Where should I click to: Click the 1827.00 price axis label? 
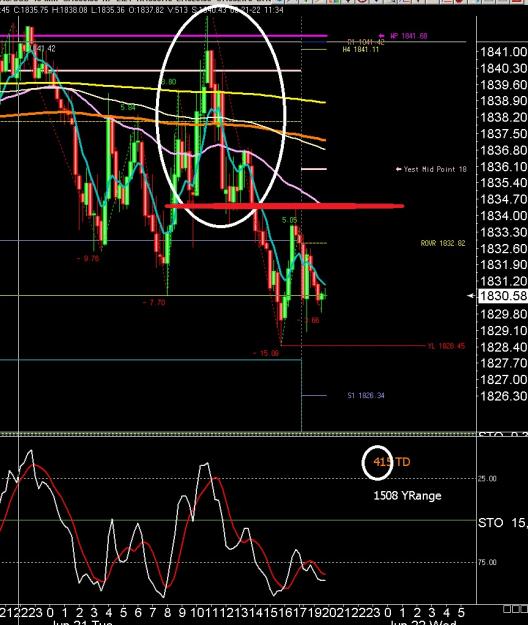coord(504,379)
